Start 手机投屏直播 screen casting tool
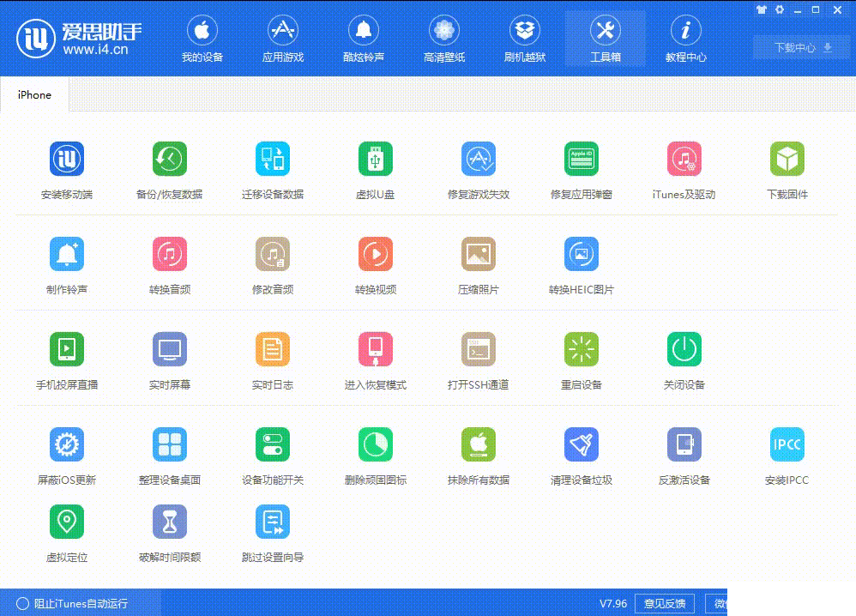The image size is (856, 616). tap(67, 349)
